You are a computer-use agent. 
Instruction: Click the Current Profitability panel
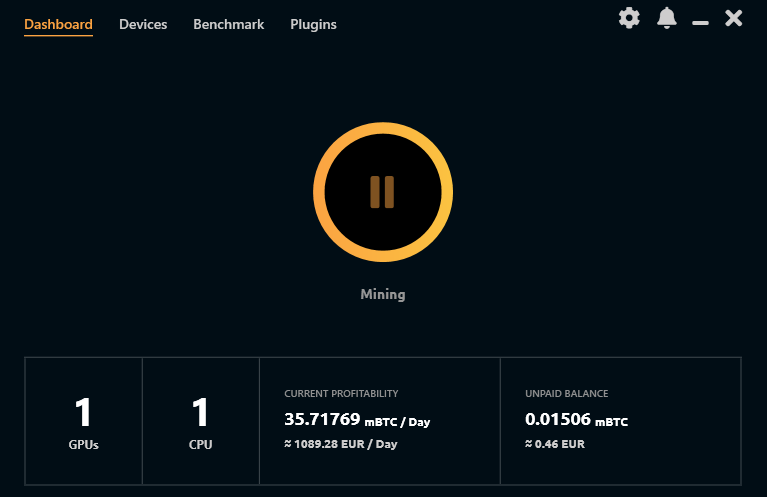point(380,421)
